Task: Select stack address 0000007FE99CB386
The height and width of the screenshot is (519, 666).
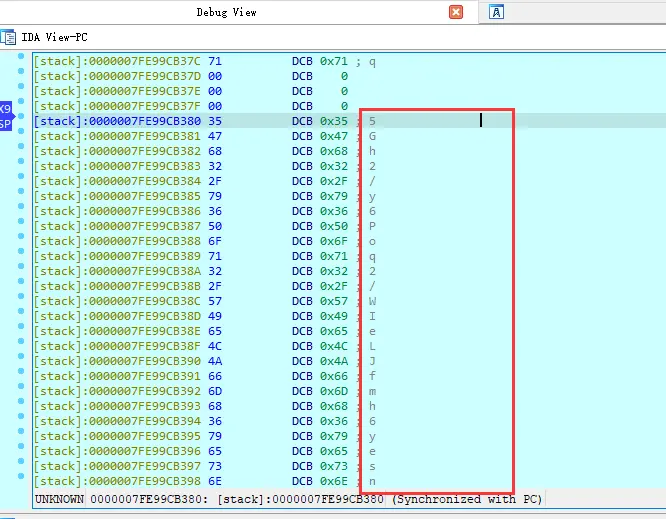Action: [117, 211]
